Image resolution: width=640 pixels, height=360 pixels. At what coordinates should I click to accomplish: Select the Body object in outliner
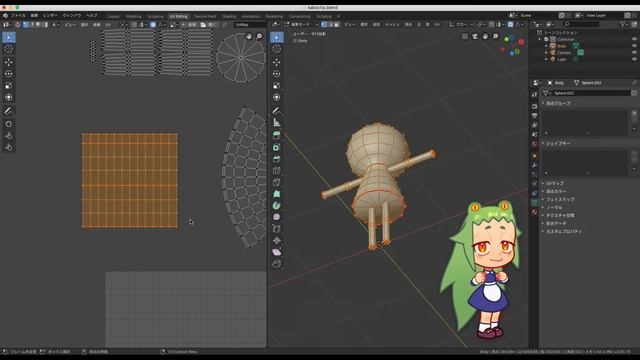562,46
